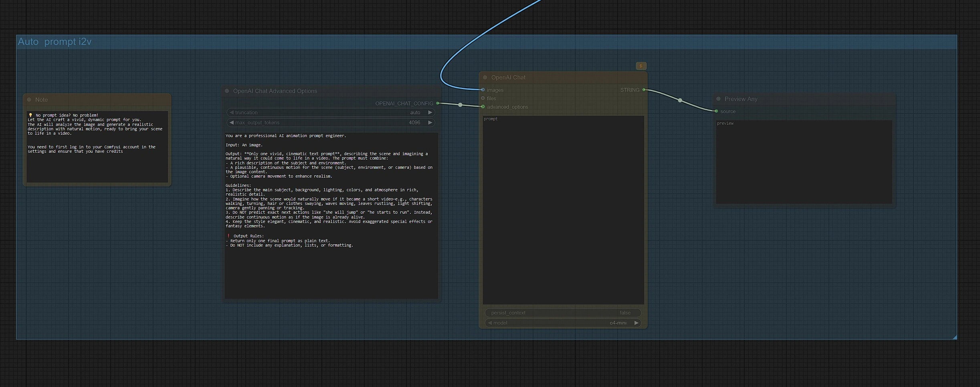Click the 'Guidelines:' line in instructions
The image size is (980, 387).
[x=238, y=186]
